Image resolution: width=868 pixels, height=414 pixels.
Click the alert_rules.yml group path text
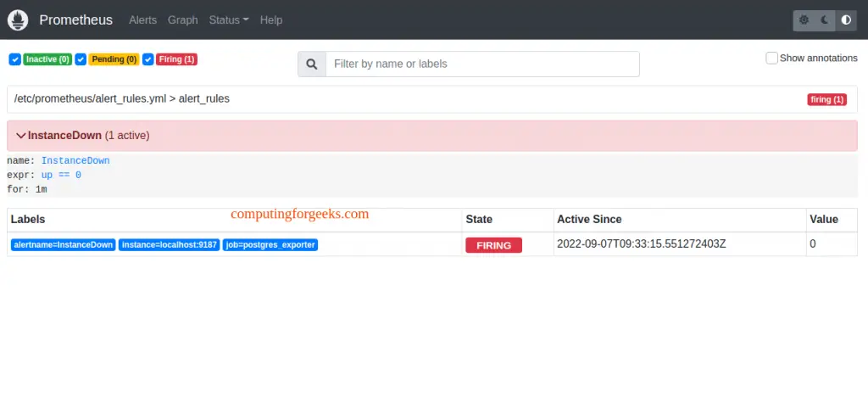[x=122, y=99]
